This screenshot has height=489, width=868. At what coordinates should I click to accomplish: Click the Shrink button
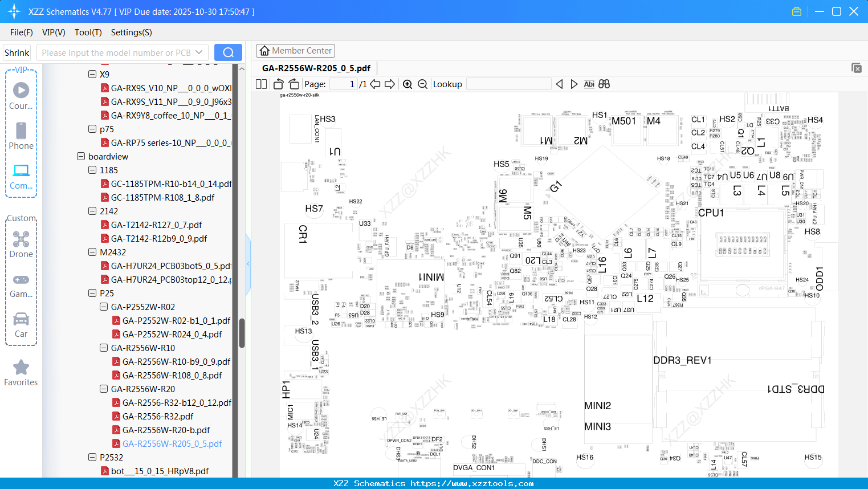click(17, 52)
